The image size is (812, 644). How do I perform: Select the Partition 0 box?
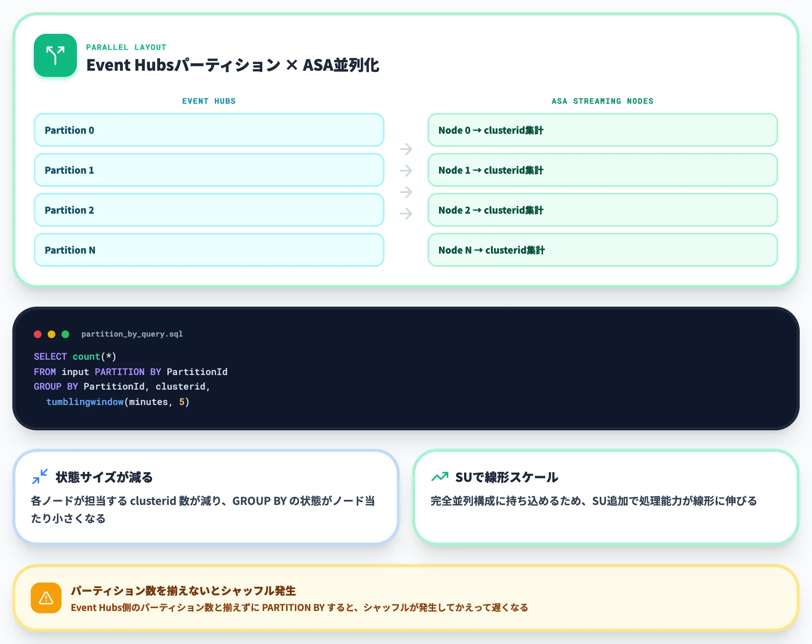coord(209,130)
